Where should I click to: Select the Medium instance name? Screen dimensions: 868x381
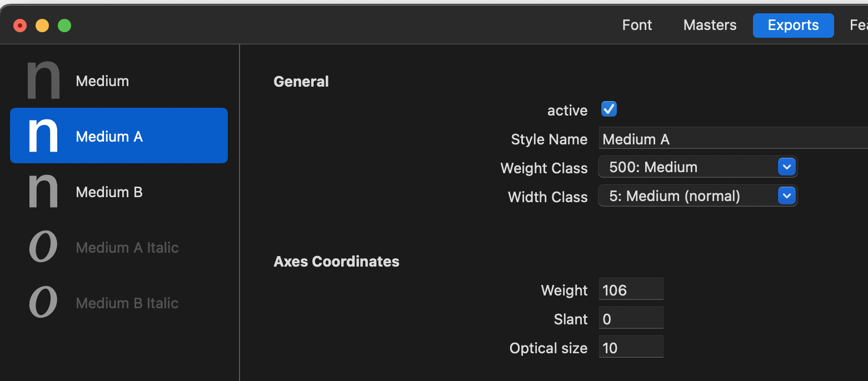click(x=103, y=81)
